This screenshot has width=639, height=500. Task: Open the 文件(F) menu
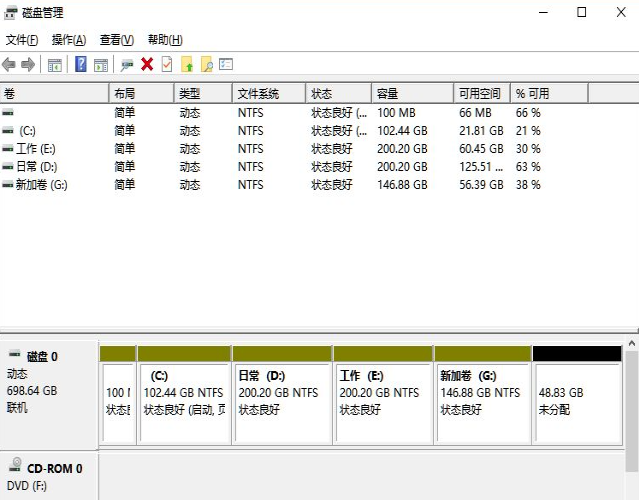click(x=22, y=40)
